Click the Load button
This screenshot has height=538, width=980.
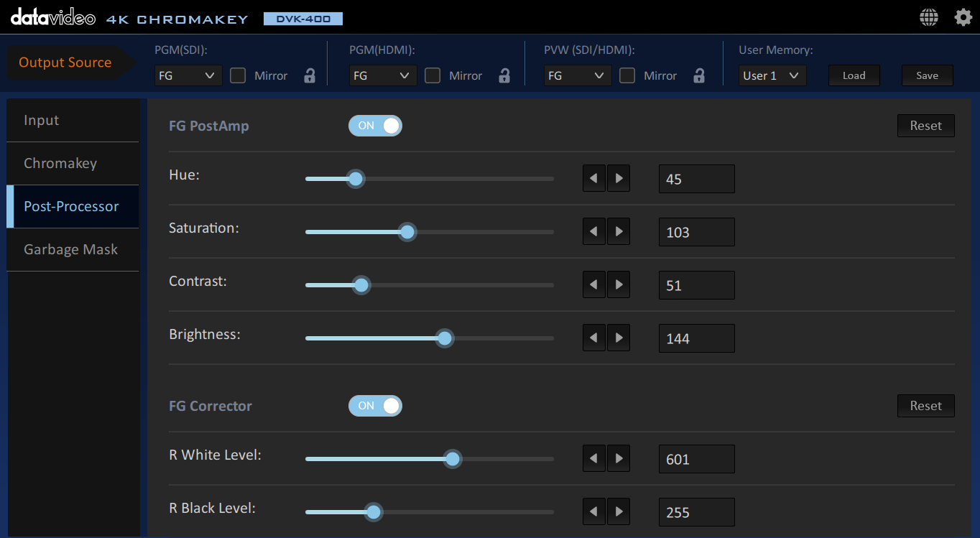pyautogui.click(x=854, y=75)
